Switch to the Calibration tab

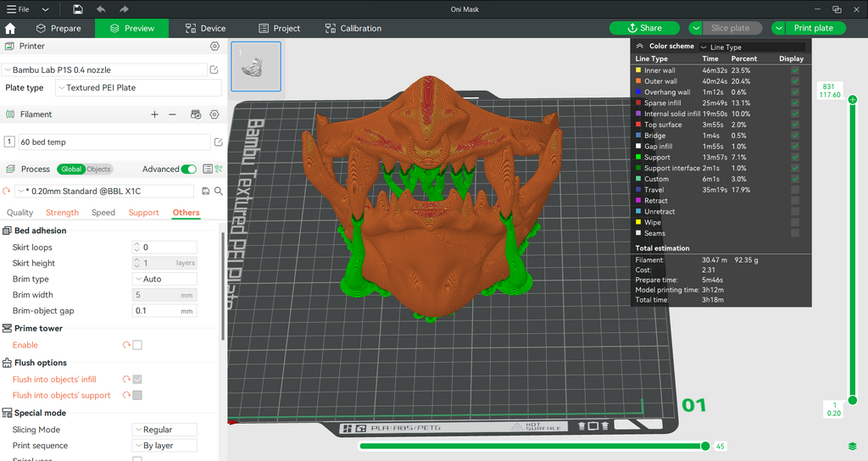353,28
